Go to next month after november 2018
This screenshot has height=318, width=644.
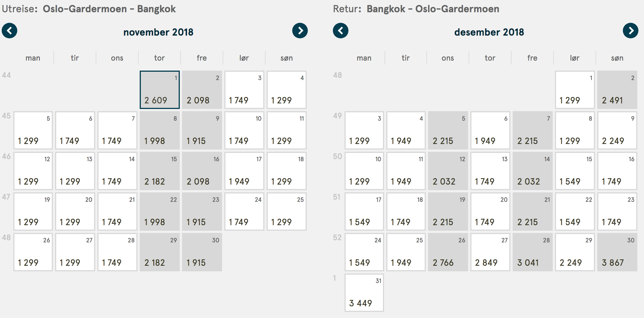pos(300,31)
